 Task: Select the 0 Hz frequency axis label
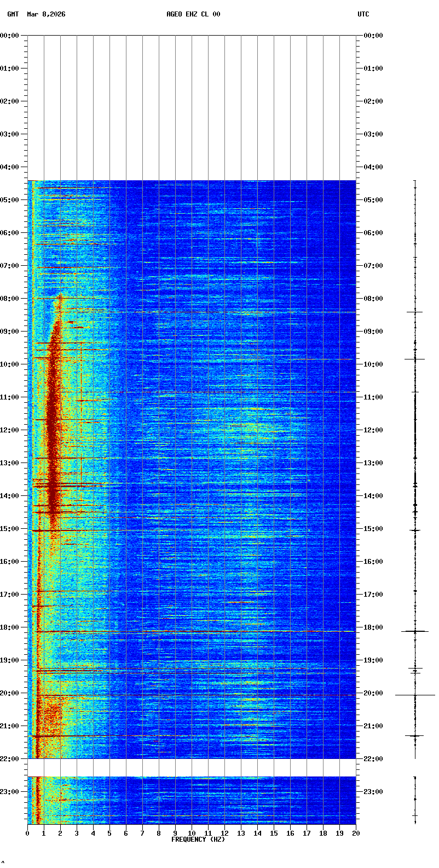27,833
